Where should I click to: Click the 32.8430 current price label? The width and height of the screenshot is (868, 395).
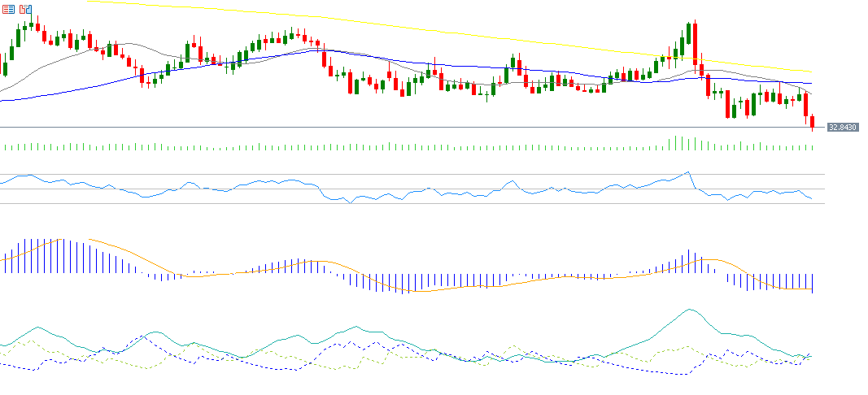tap(842, 128)
